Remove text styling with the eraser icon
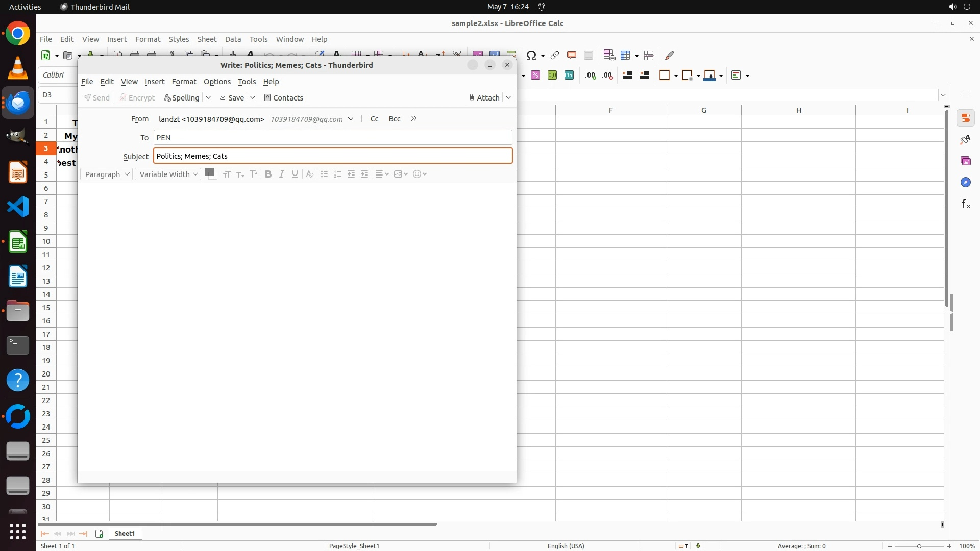 pos(309,174)
